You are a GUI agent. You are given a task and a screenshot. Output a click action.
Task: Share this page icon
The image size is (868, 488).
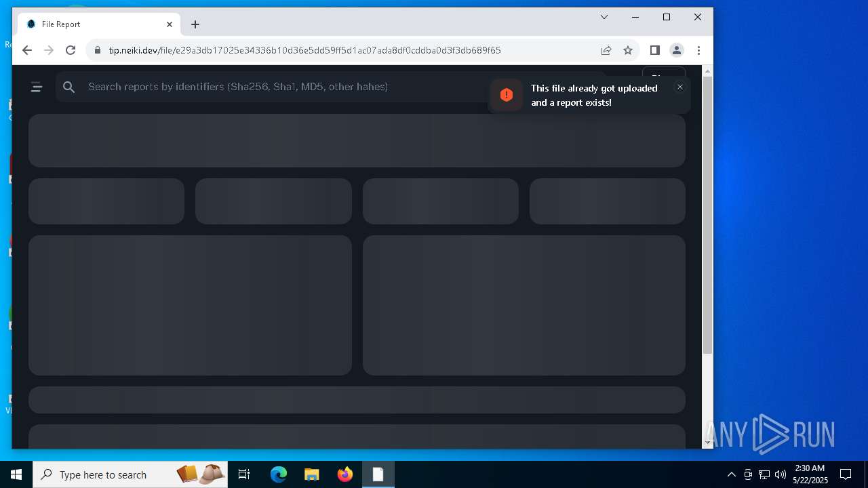[x=606, y=50]
